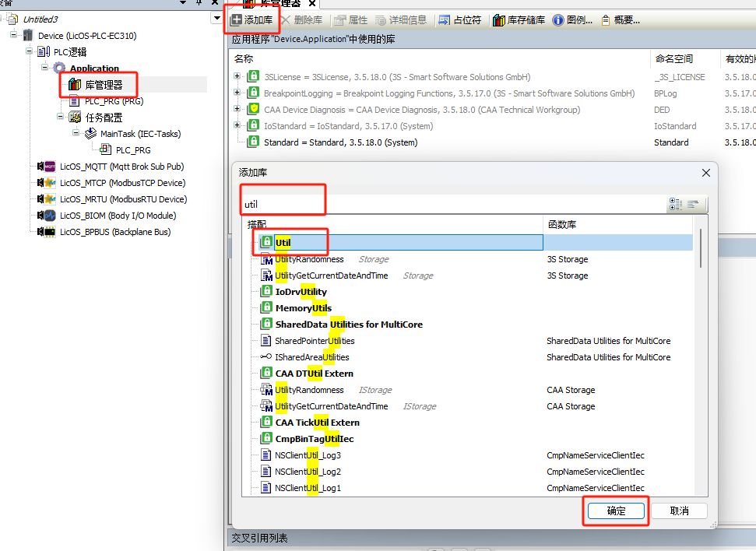This screenshot has height=551, width=756.
Task: Click the LicOS_MQTT device icon
Action: tap(50, 167)
